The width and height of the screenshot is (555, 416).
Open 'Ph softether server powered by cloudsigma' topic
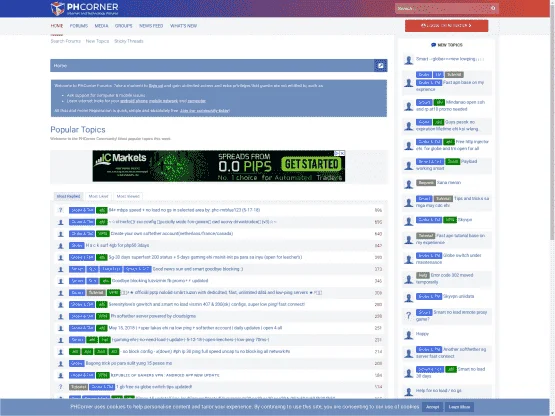[x=153, y=316]
